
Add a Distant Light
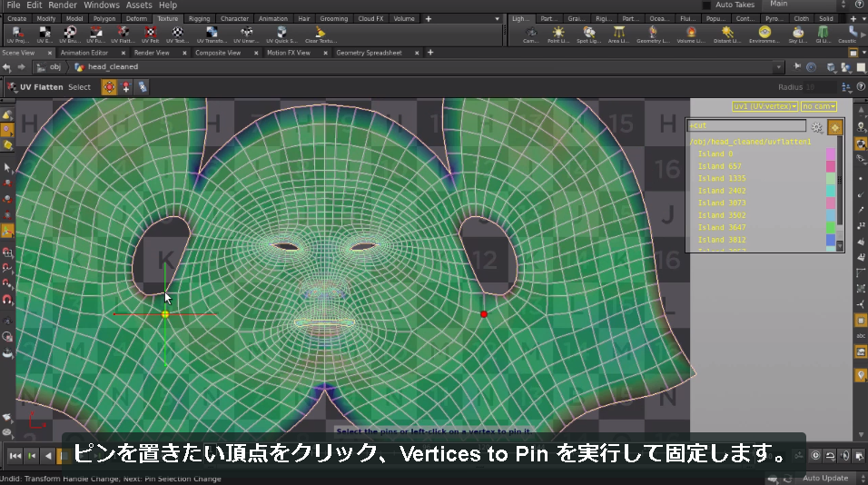click(x=727, y=35)
